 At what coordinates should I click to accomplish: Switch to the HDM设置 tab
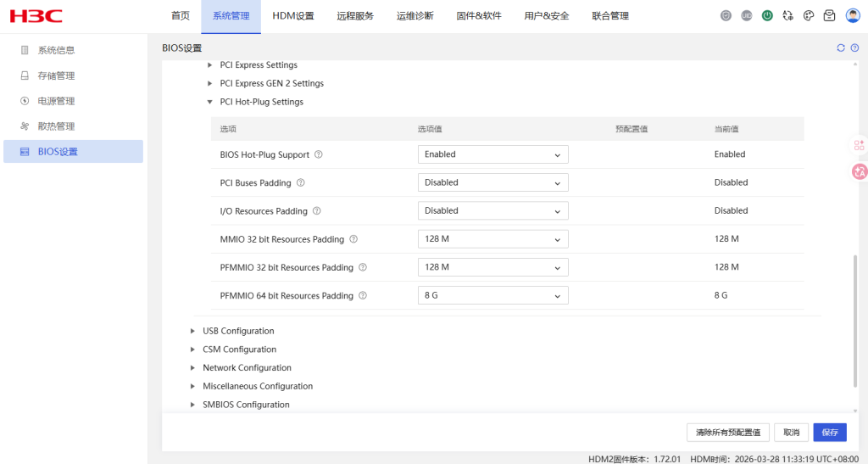pyautogui.click(x=293, y=15)
